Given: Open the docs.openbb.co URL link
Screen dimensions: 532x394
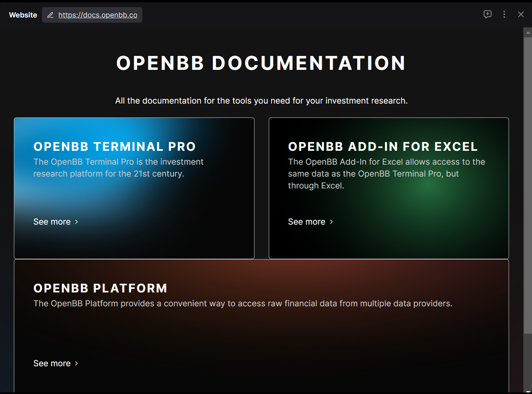Looking at the screenshot, I should 98,15.
